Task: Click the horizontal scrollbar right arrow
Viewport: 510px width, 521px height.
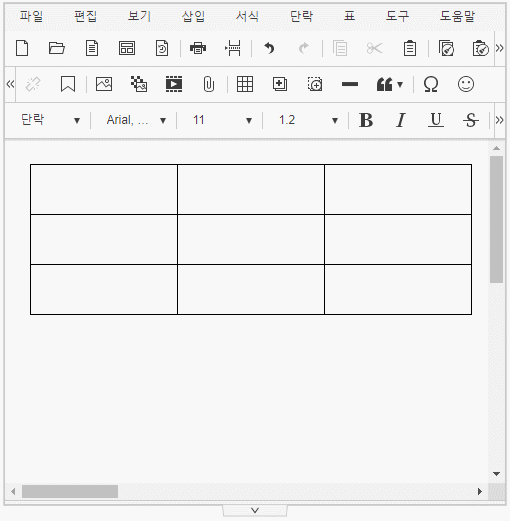Action: click(480, 491)
